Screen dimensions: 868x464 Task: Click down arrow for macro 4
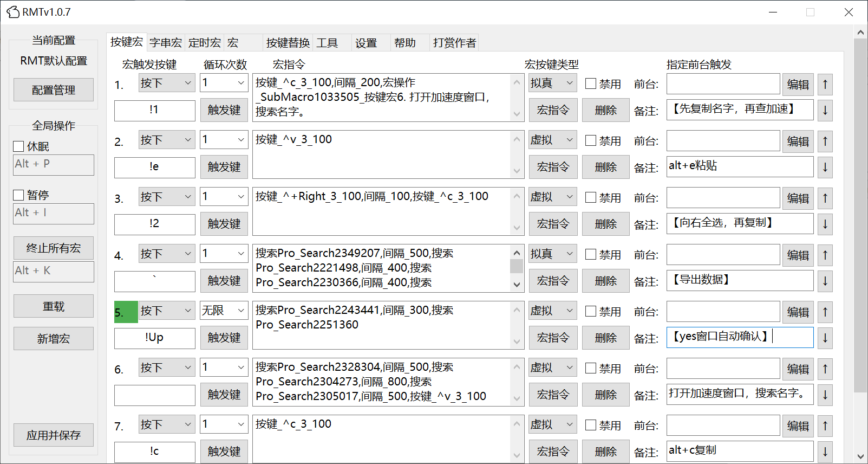[825, 281]
